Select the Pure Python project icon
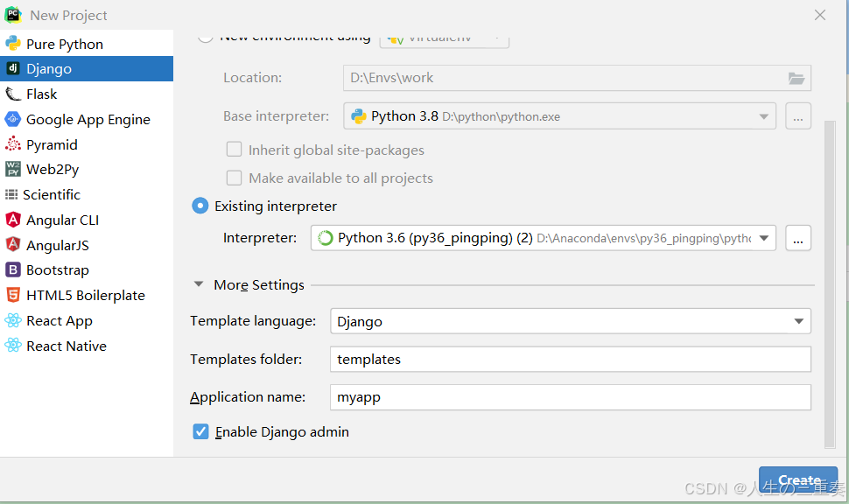This screenshot has width=849, height=504. click(13, 44)
